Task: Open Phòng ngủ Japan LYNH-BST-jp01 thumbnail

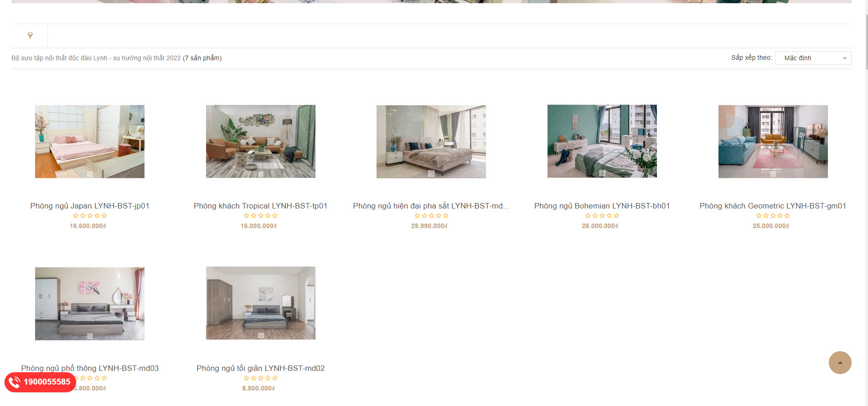Action: [x=90, y=141]
